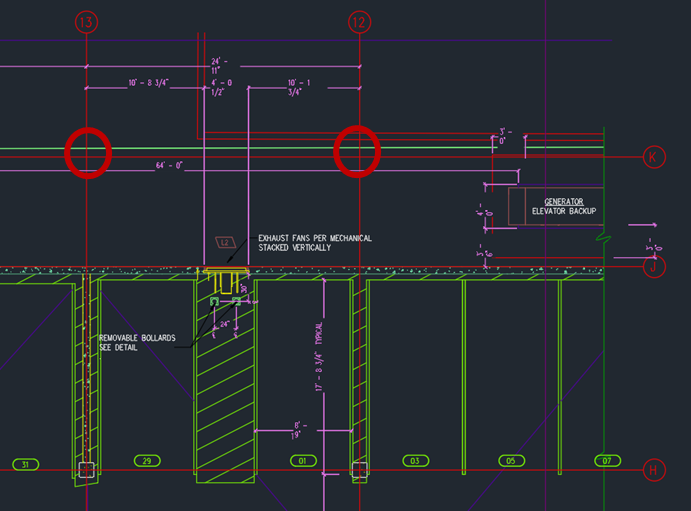Screen dimensions: 691x511
Task: Pick parking stall tag 31
Action: coord(26,461)
